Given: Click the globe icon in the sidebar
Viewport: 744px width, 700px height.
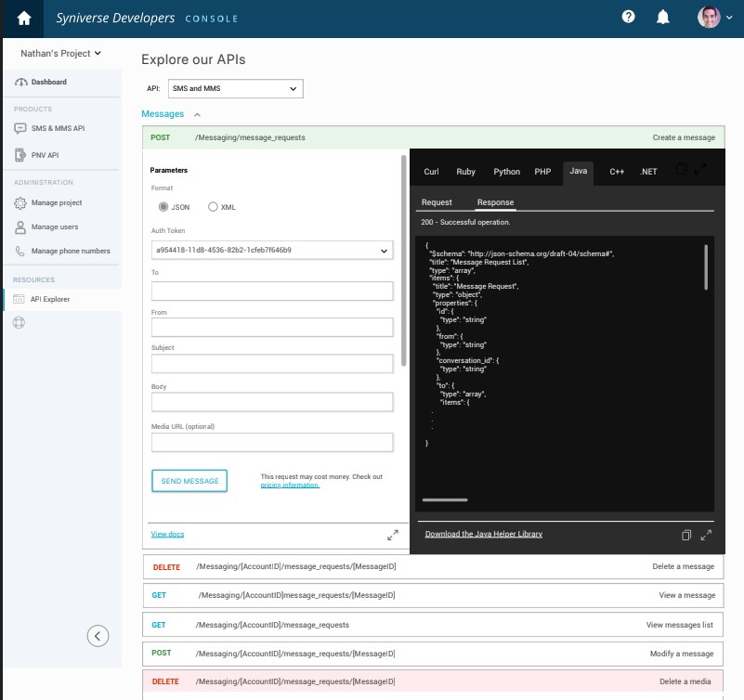Looking at the screenshot, I should (20, 323).
